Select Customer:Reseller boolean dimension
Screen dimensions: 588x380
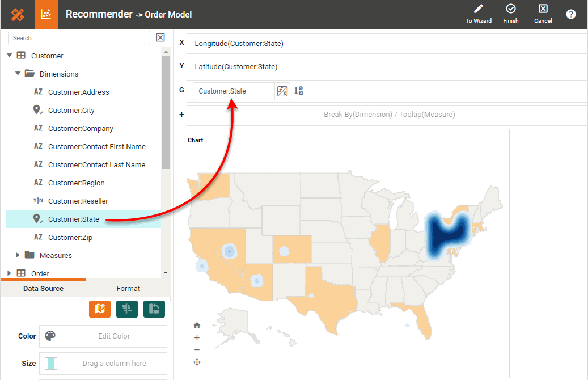(x=78, y=201)
